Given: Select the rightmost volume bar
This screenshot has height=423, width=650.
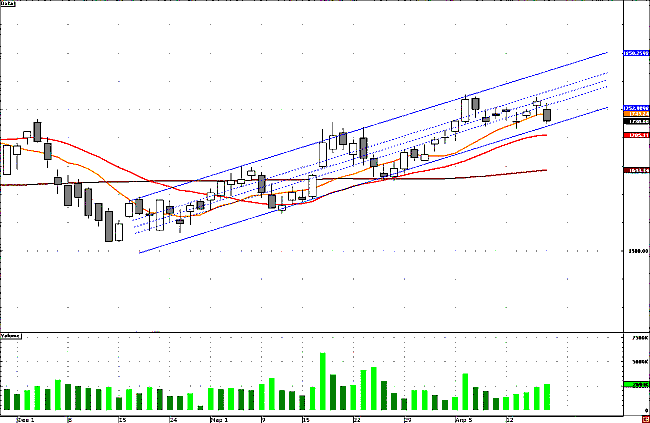Looking at the screenshot, I should coord(547,398).
